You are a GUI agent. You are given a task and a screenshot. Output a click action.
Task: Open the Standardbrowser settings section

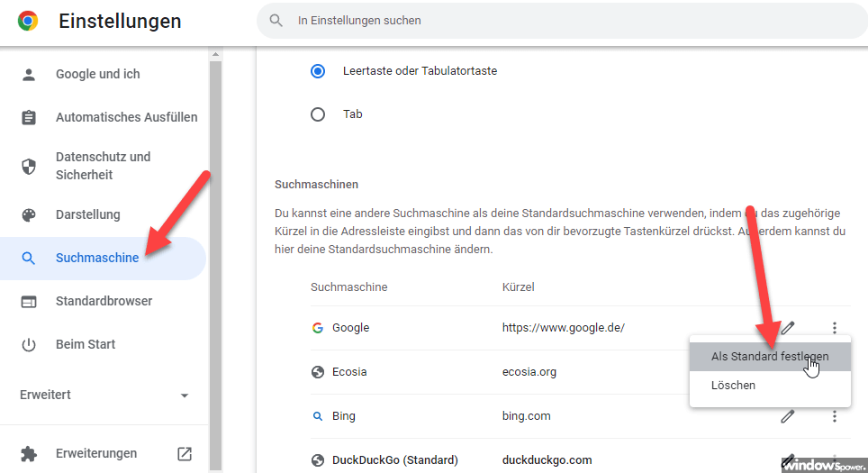click(104, 301)
